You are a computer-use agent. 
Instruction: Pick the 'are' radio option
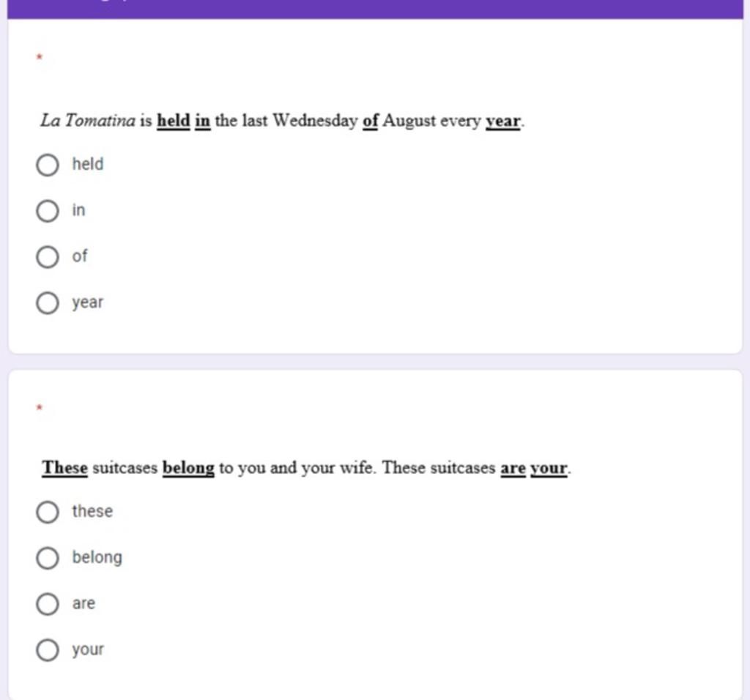pos(47,604)
